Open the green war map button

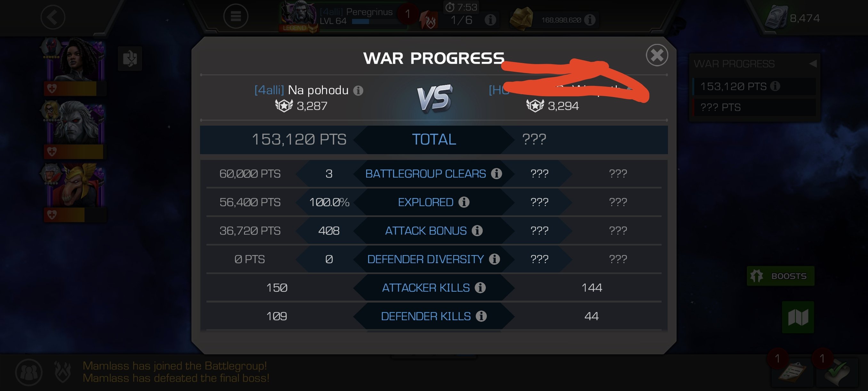tap(798, 317)
